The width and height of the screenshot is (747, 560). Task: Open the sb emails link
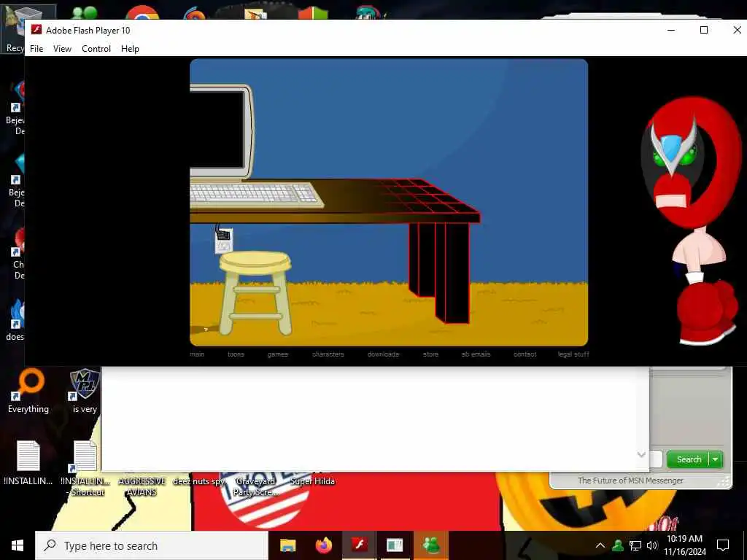[476, 354]
